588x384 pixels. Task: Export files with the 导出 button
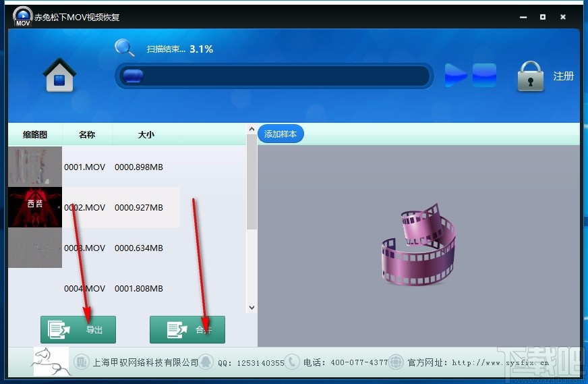78,329
